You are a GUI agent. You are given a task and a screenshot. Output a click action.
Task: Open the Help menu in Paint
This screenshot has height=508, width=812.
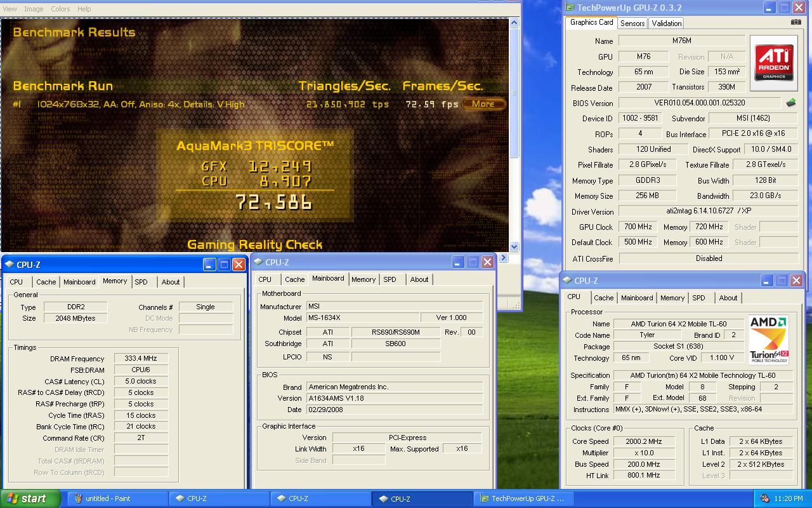(84, 9)
